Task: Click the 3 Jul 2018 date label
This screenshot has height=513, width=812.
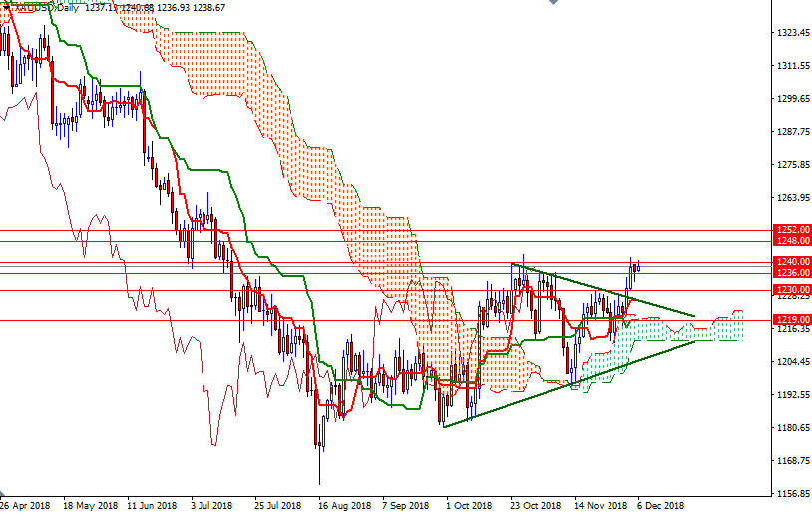Action: click(213, 505)
